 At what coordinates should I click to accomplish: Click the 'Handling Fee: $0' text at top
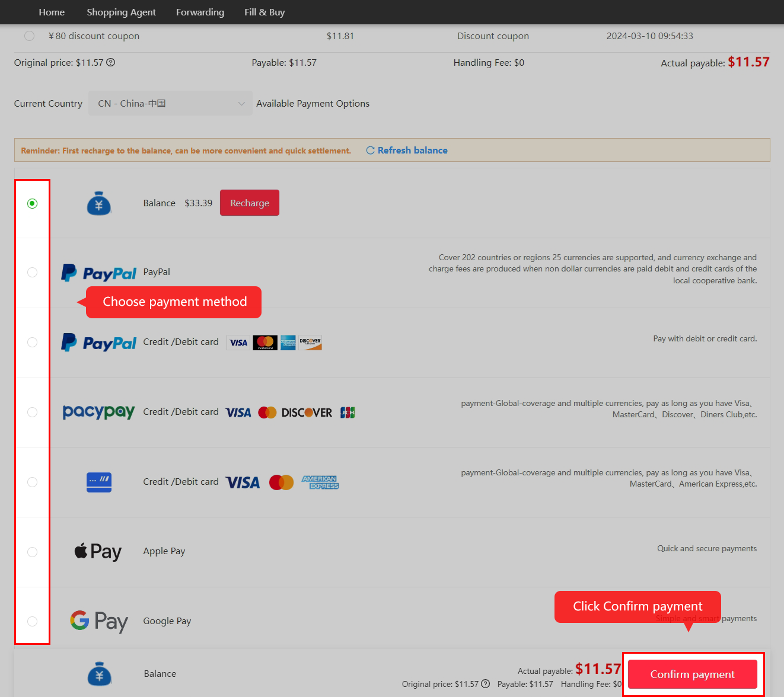(x=489, y=62)
